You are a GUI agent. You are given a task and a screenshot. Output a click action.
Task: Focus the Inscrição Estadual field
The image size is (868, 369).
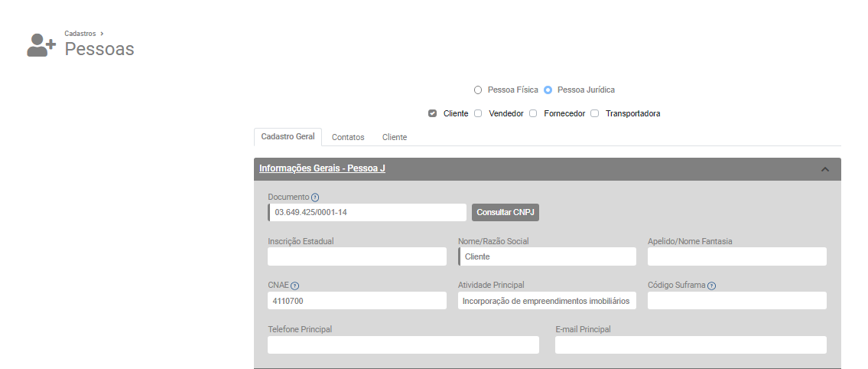[x=357, y=257]
